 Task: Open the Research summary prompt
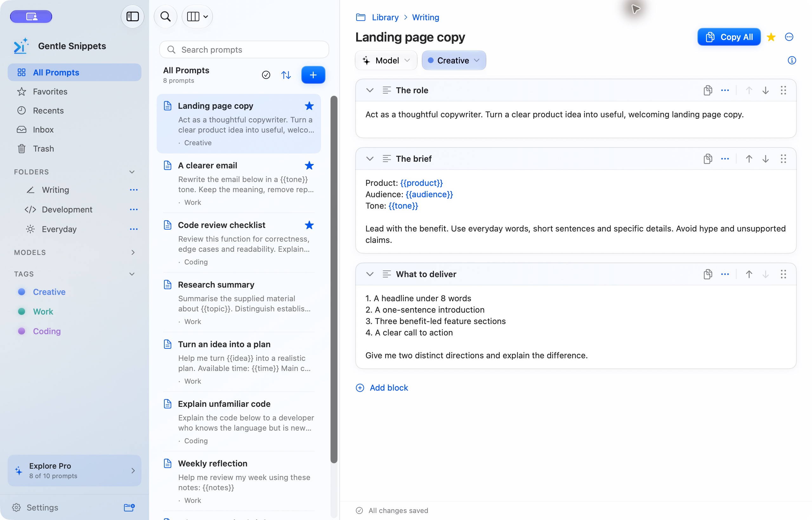point(239,302)
